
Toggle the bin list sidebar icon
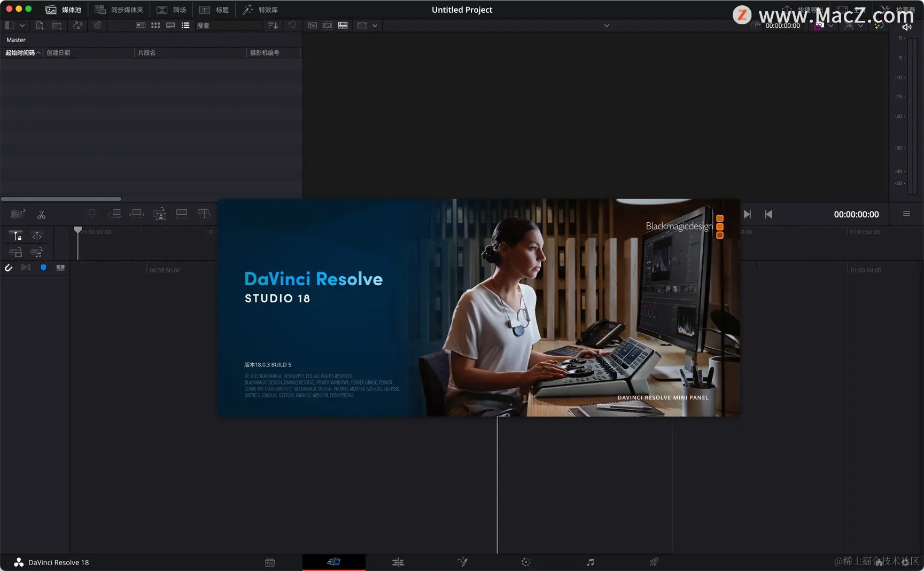click(9, 25)
